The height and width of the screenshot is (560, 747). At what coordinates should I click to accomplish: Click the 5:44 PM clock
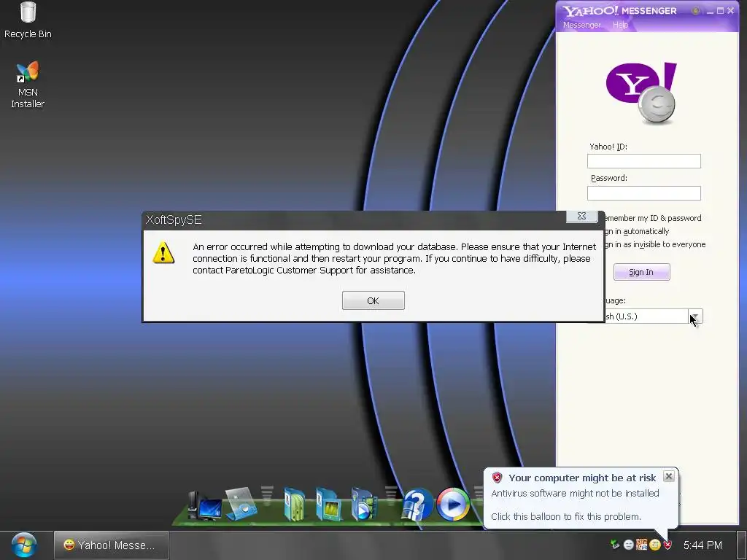(x=703, y=545)
